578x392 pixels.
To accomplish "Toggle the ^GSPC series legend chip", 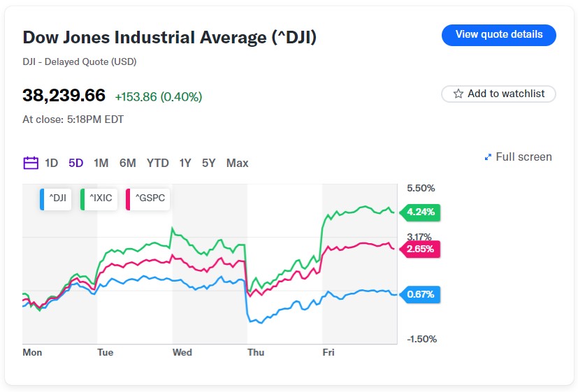I will [147, 198].
